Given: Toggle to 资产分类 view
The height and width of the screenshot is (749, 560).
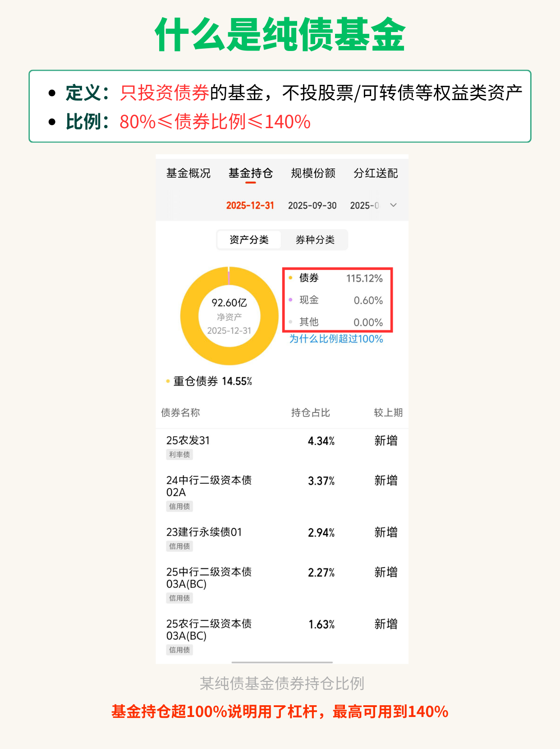Looking at the screenshot, I should click(249, 240).
